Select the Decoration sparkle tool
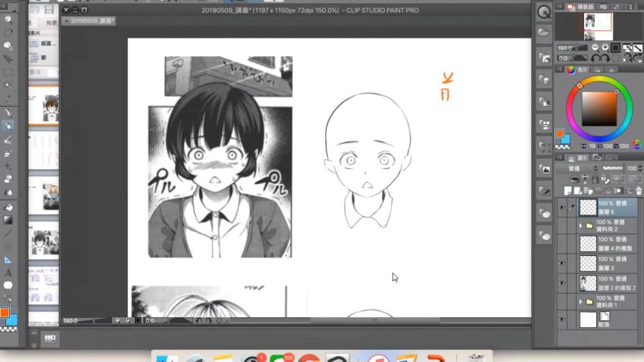644x362 pixels. click(x=8, y=166)
